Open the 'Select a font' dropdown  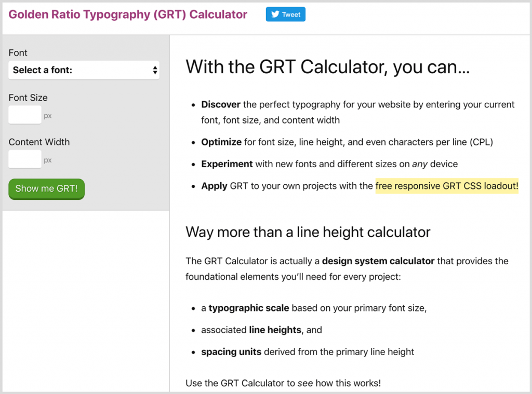[84, 70]
